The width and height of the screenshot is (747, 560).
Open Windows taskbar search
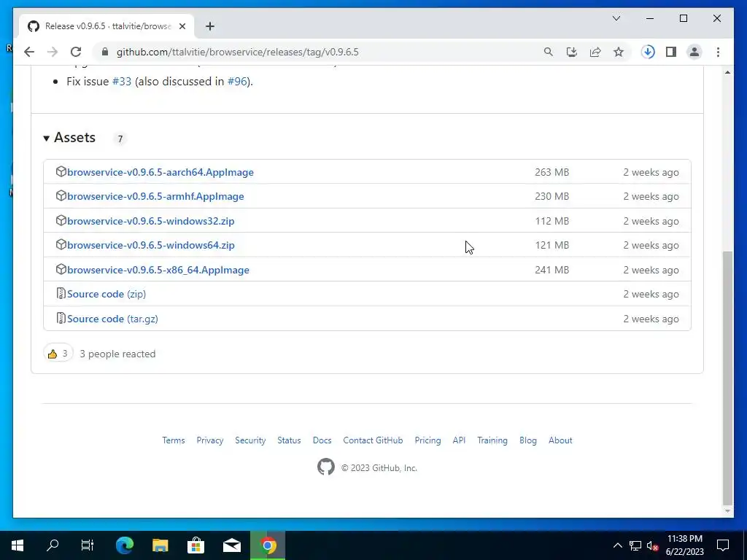pos(53,545)
